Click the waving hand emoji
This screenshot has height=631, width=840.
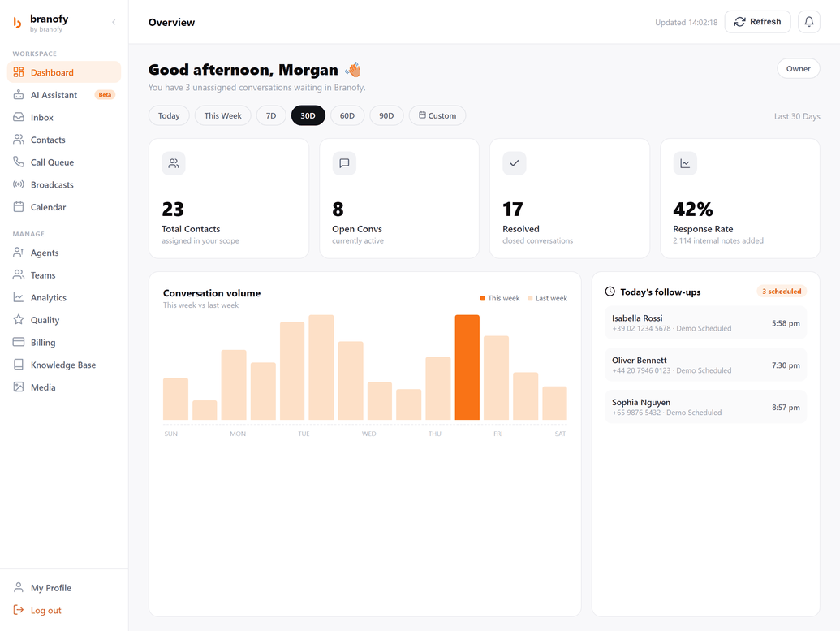pos(353,70)
